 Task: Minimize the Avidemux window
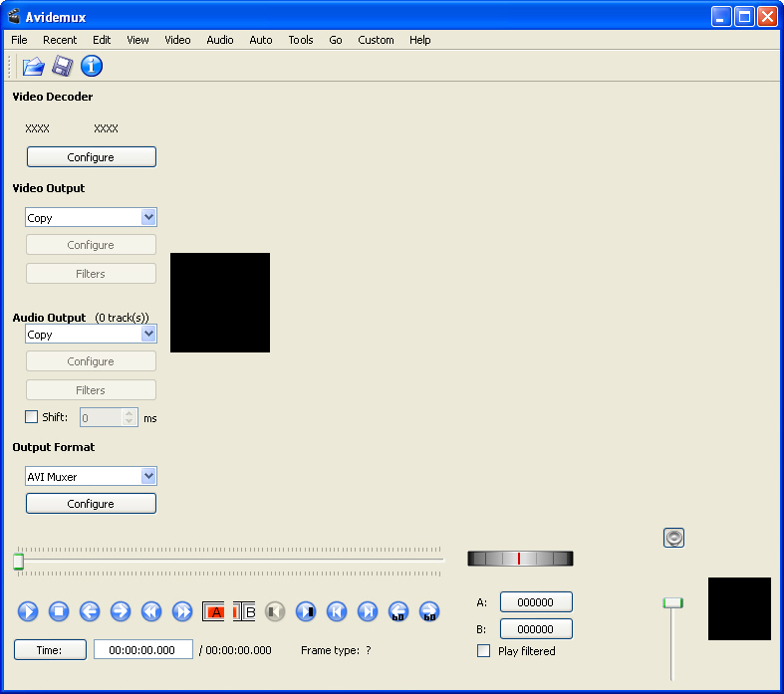[721, 17]
